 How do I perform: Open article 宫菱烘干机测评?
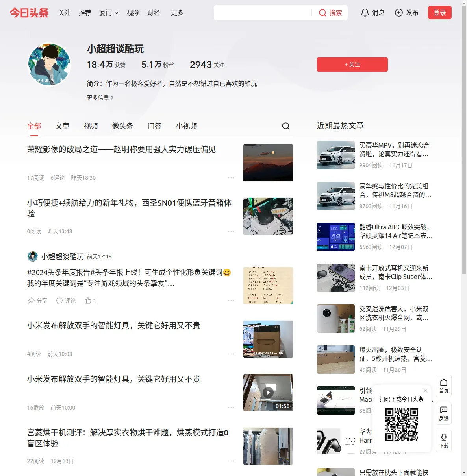[x=128, y=438]
